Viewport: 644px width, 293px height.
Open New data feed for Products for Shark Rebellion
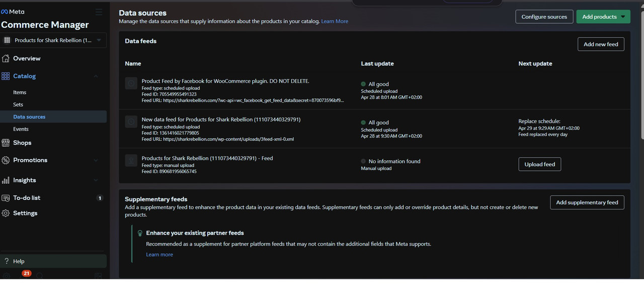tap(221, 120)
